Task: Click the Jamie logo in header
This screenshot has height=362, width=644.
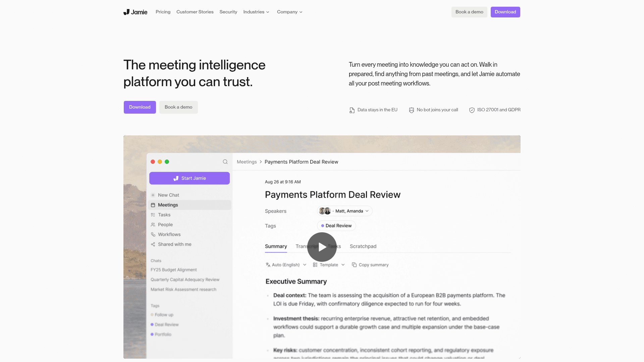Action: click(x=136, y=12)
